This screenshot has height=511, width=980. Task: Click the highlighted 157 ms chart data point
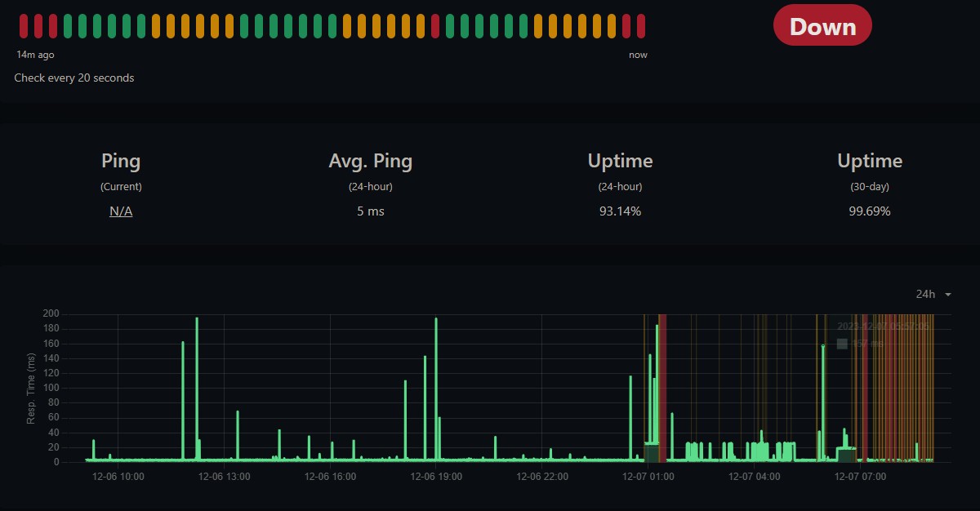point(823,346)
